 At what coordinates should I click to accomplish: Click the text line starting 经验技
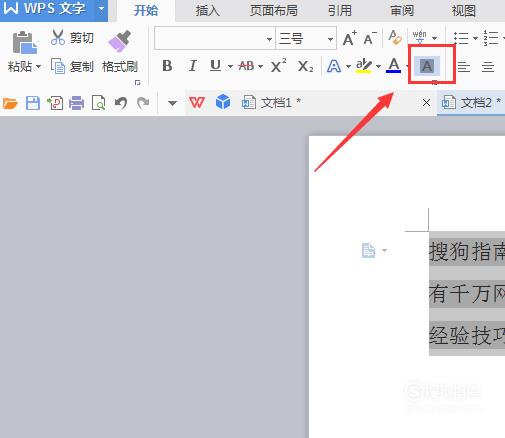pyautogui.click(x=467, y=336)
